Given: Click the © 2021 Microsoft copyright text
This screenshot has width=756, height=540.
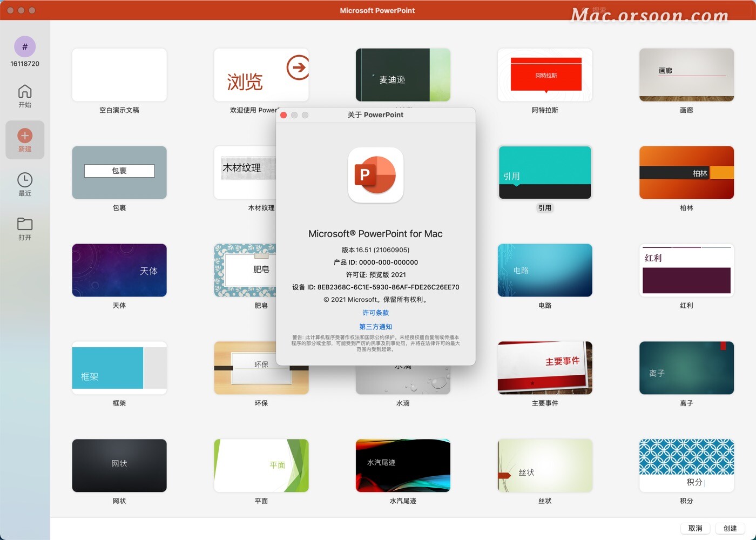Looking at the screenshot, I should tap(376, 300).
